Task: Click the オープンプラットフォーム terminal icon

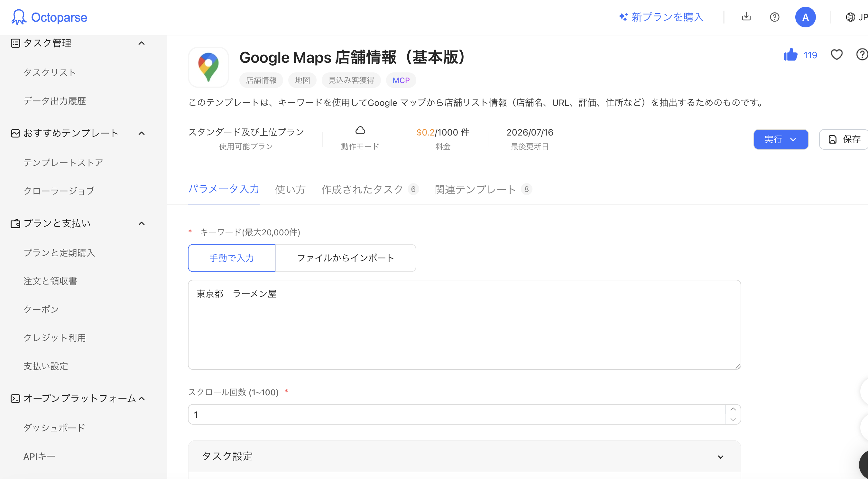Action: pos(15,399)
